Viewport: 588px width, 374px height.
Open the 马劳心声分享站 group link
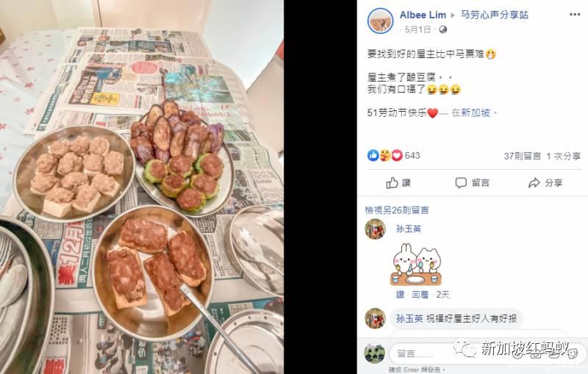[x=494, y=15]
